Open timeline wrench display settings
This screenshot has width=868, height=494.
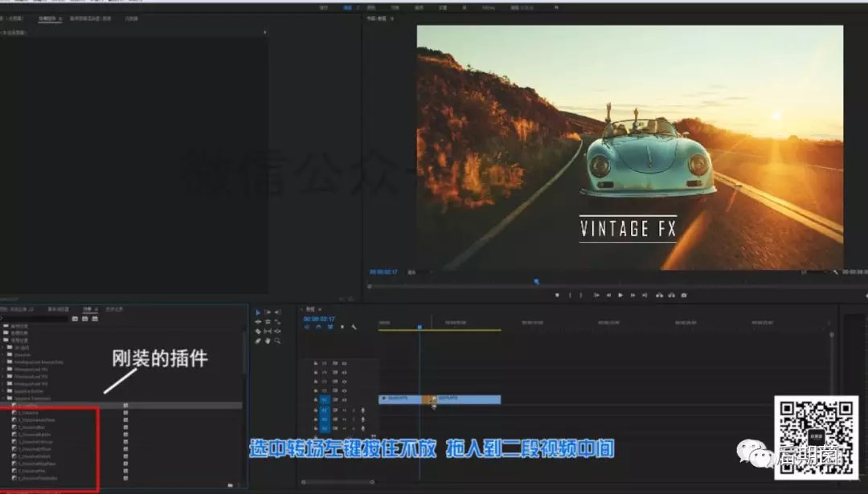tap(354, 327)
